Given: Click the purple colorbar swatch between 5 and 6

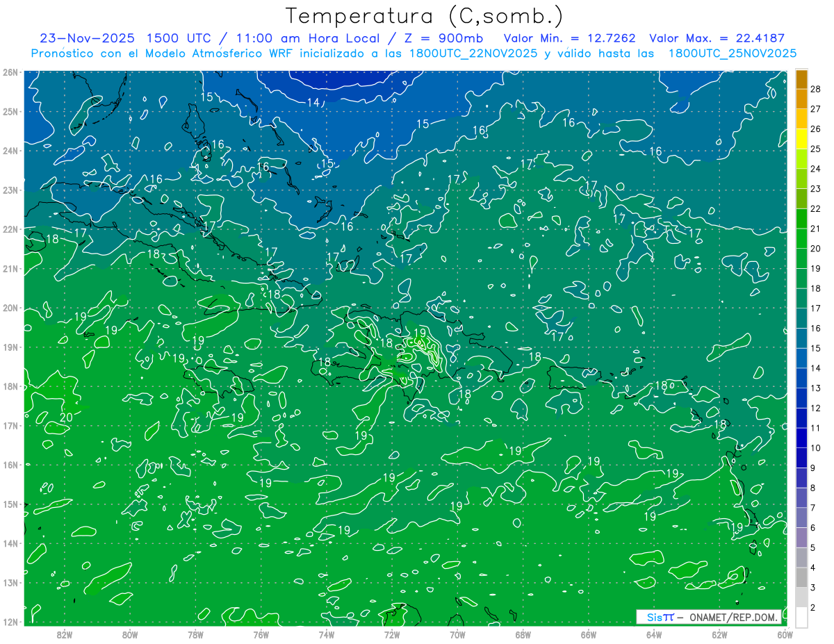Looking at the screenshot, I should [802, 538].
